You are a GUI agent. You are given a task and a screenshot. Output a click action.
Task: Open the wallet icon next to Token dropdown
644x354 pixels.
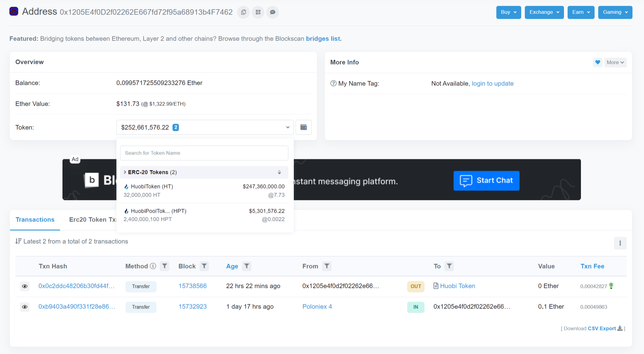pos(304,127)
